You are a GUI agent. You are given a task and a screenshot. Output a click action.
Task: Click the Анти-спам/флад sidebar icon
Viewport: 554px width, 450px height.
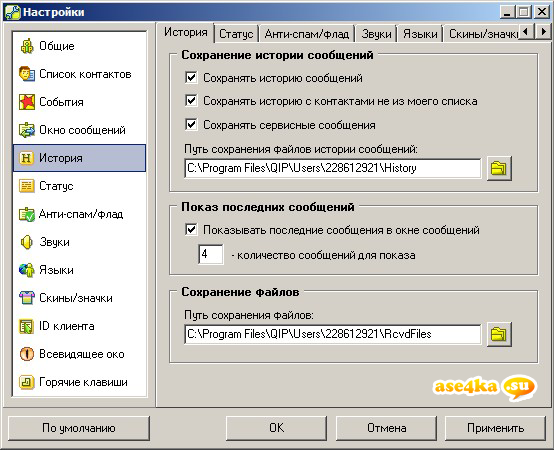(x=27, y=214)
